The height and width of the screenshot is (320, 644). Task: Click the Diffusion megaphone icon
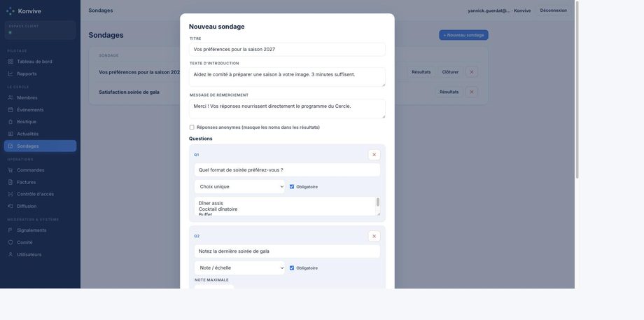point(10,206)
